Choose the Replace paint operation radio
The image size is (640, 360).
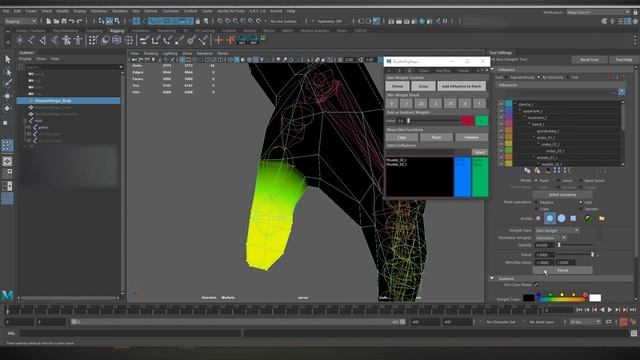pos(536,202)
